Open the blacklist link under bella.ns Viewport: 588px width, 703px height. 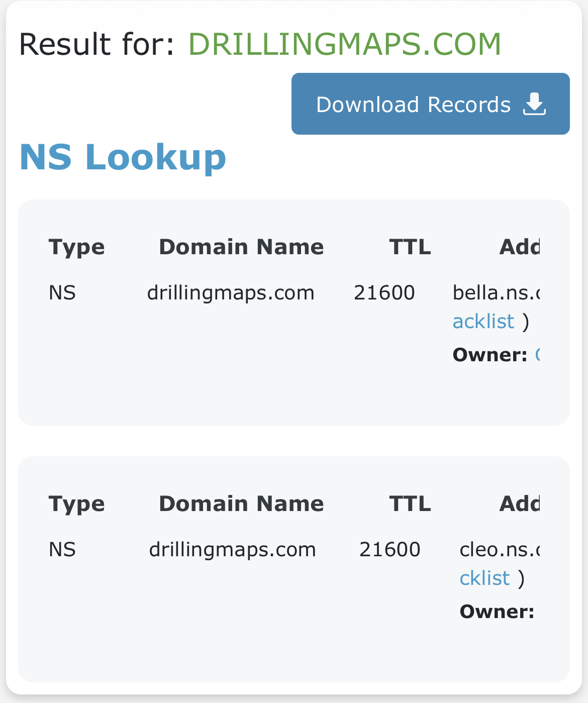(x=483, y=322)
